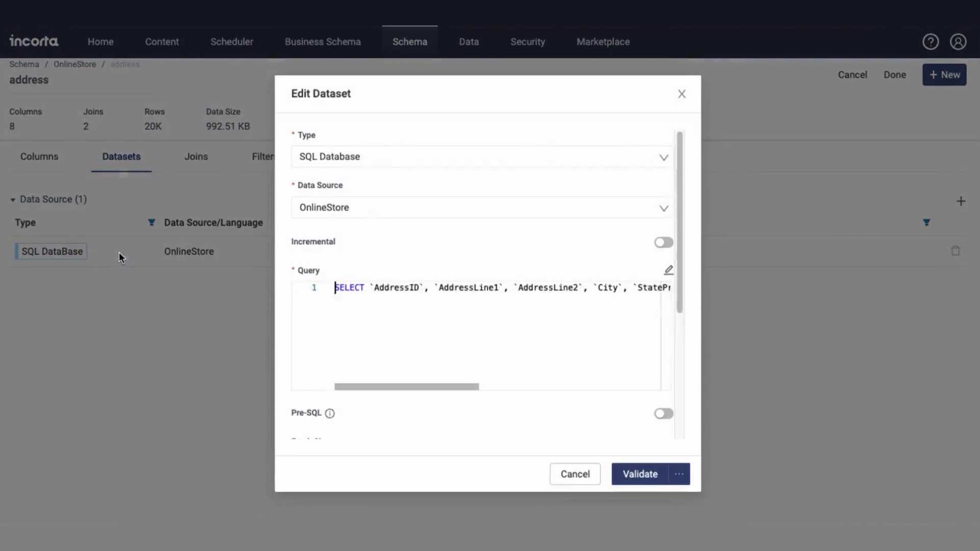Collapse the Data Source (1) section
The width and height of the screenshot is (980, 551).
(13, 199)
